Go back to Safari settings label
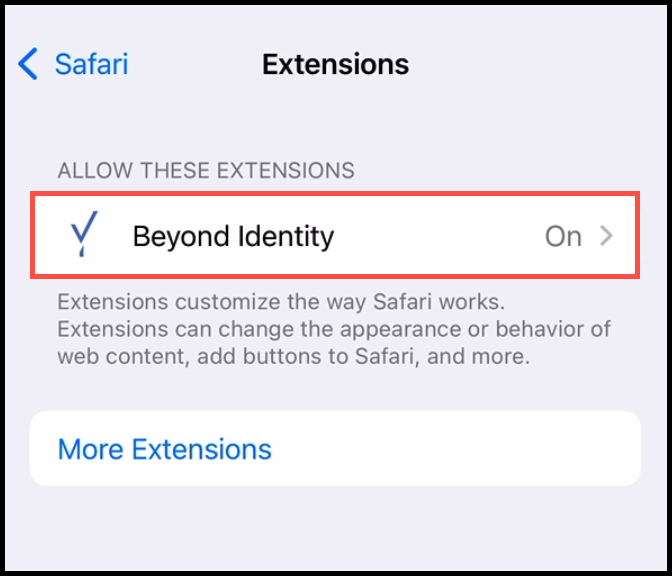Viewport: 672px width, 576px height. click(92, 64)
